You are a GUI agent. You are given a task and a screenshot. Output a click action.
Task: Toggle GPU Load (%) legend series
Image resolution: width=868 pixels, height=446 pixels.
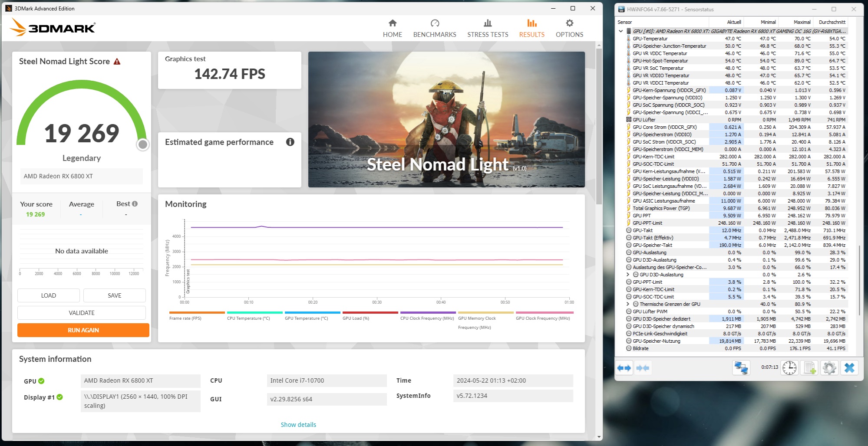click(x=370, y=316)
